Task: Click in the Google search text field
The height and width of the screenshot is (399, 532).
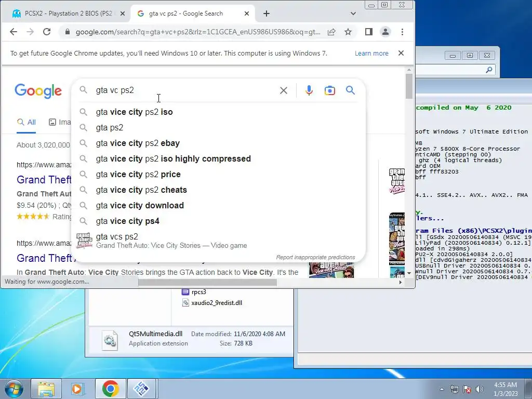Action: pyautogui.click(x=185, y=90)
